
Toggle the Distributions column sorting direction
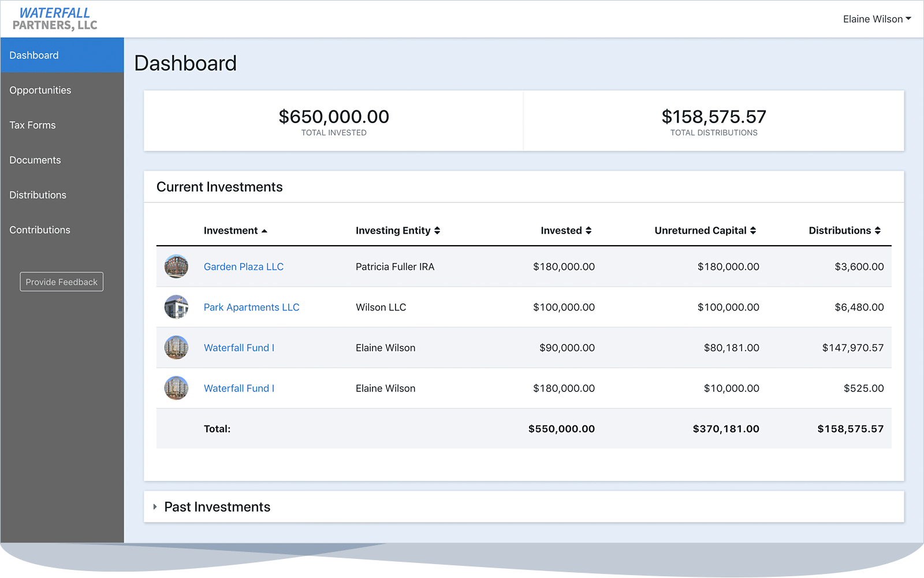(x=878, y=230)
